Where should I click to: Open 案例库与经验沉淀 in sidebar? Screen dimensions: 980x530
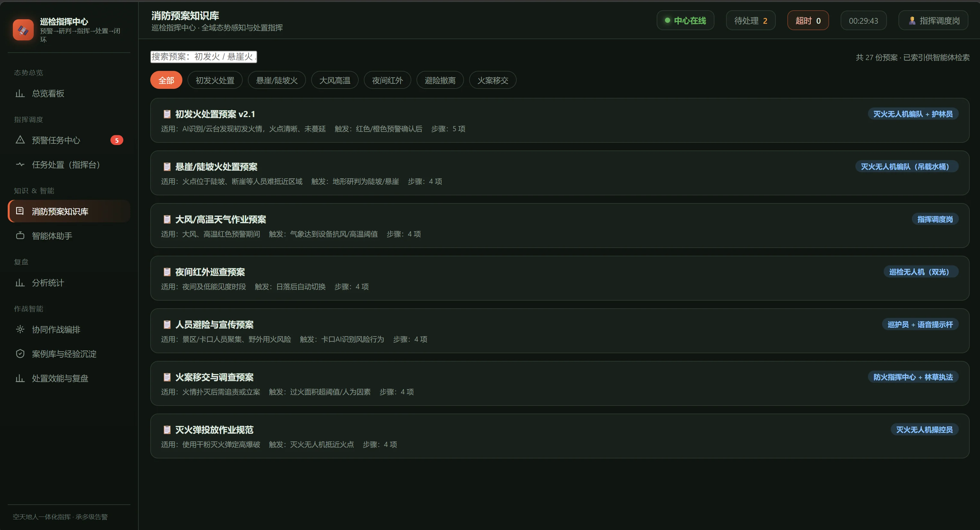click(x=69, y=354)
